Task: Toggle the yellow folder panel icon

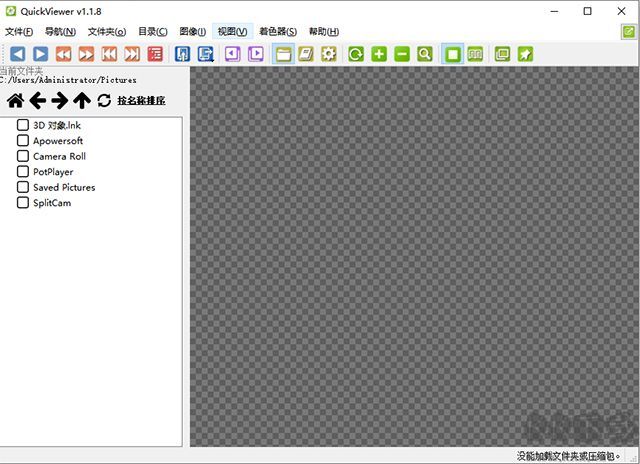Action: pos(283,54)
